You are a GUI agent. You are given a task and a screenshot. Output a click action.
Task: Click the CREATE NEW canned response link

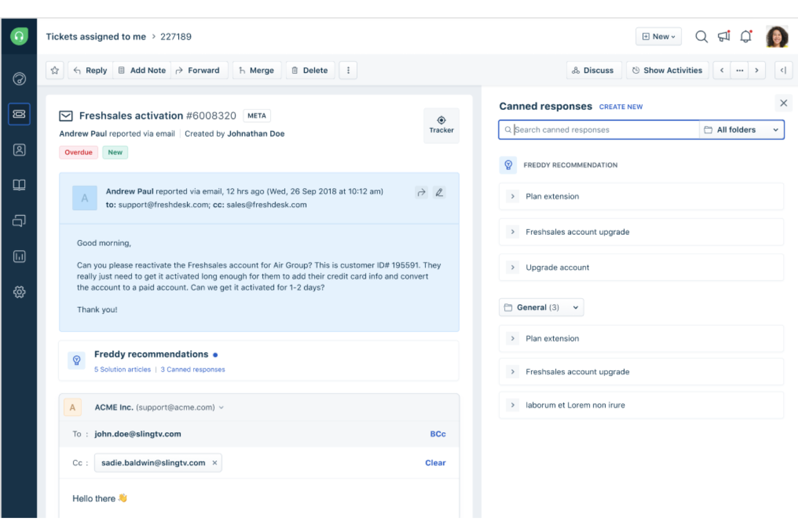(621, 106)
